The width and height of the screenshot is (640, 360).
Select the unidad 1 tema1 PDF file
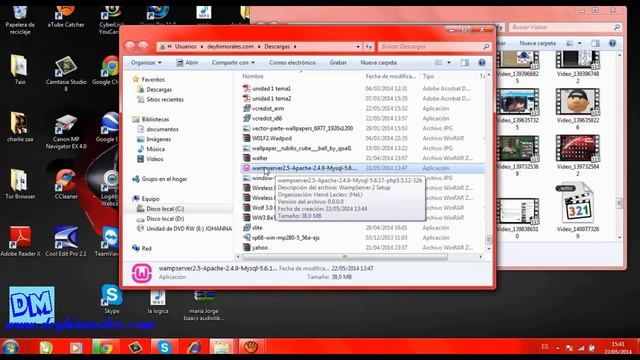(x=271, y=89)
